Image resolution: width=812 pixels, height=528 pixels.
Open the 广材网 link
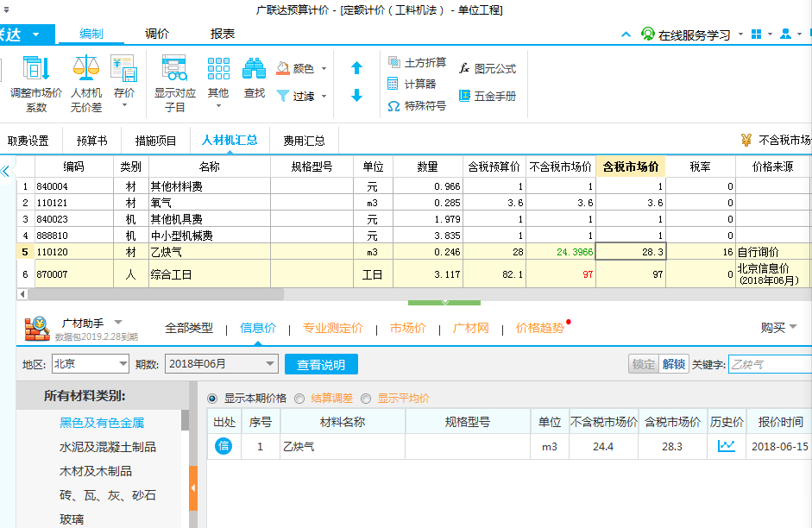471,328
